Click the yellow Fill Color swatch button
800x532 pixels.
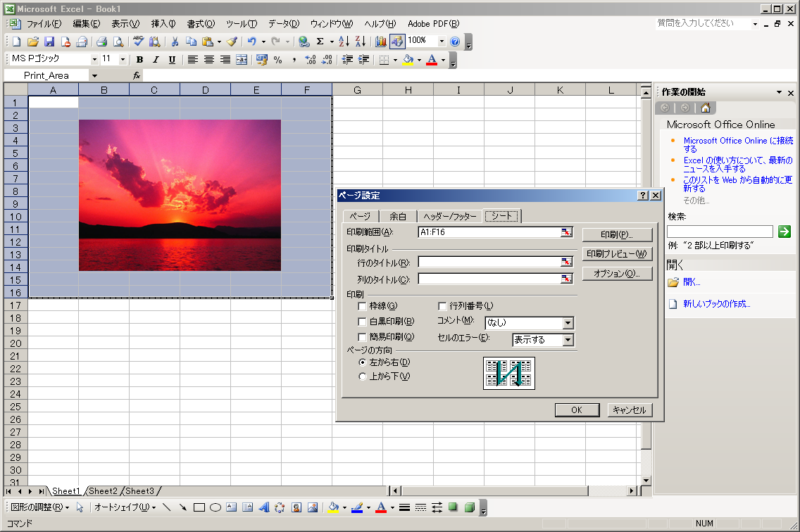tap(408, 60)
